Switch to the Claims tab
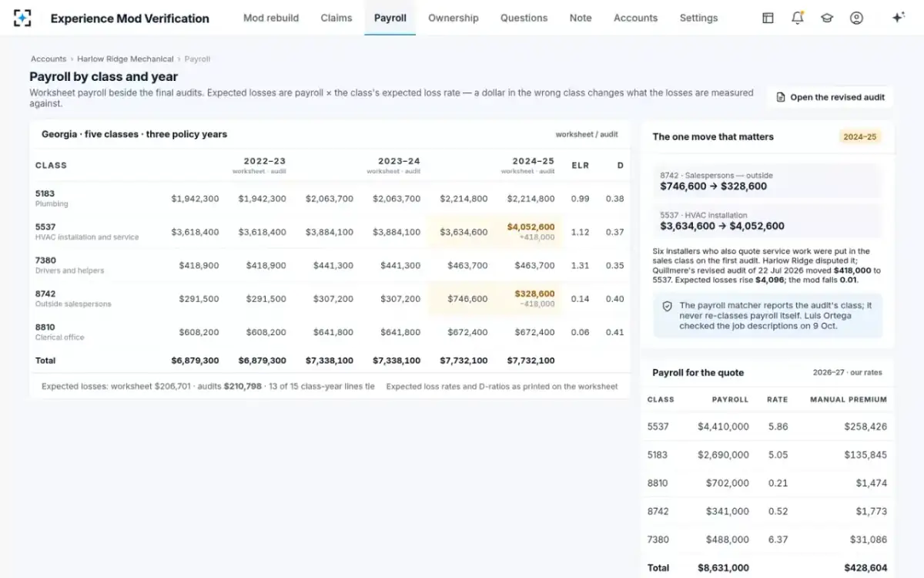924x578 pixels. [x=336, y=18]
